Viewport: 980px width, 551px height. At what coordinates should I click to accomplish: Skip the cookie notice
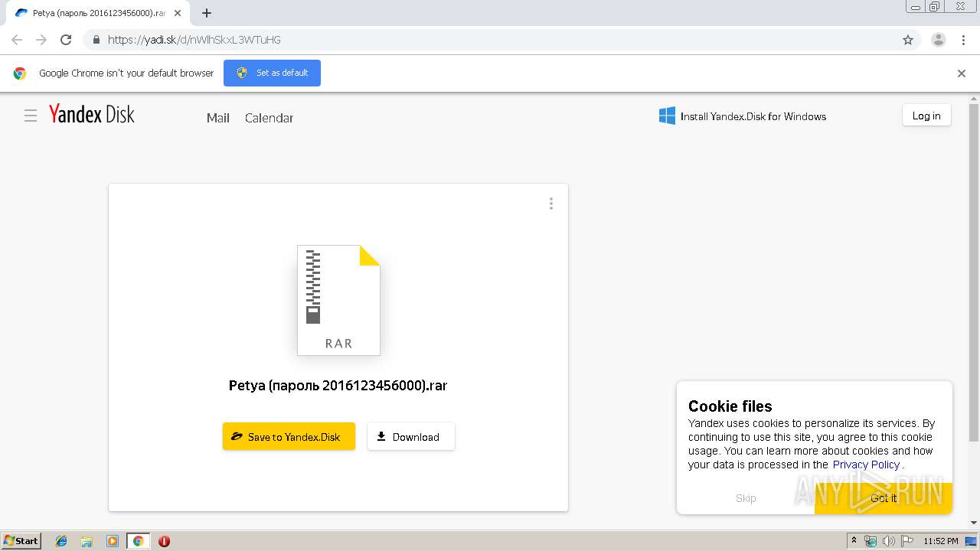coord(746,498)
